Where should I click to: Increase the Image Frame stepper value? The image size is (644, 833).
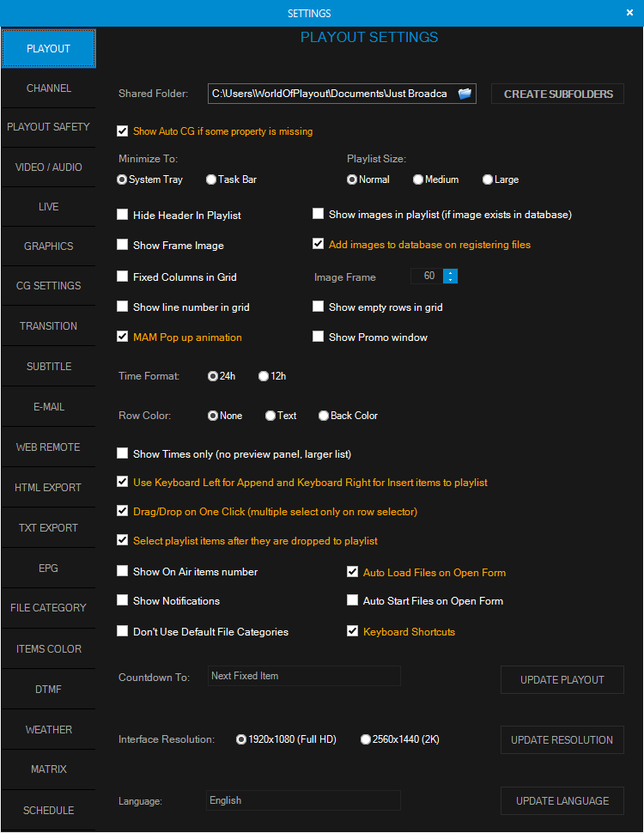click(452, 272)
